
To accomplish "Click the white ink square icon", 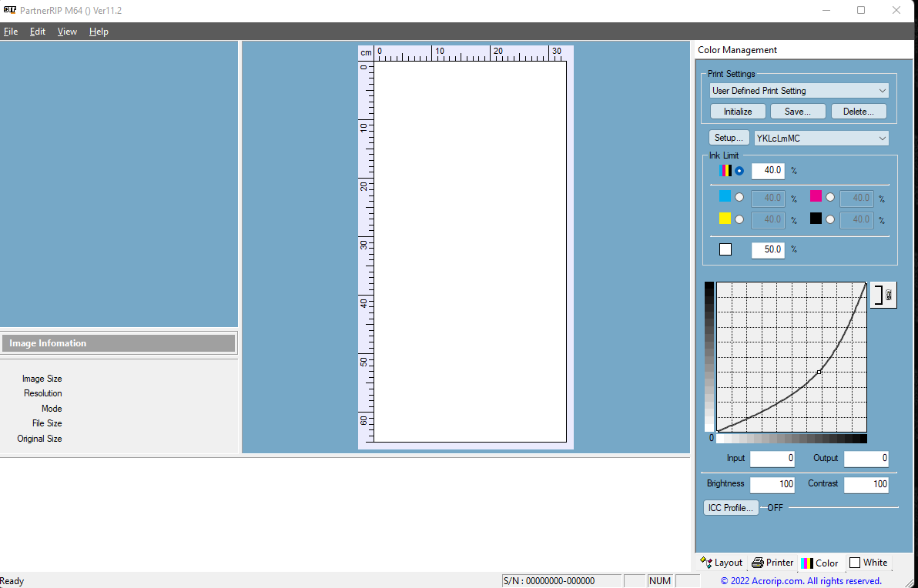I will tap(725, 249).
